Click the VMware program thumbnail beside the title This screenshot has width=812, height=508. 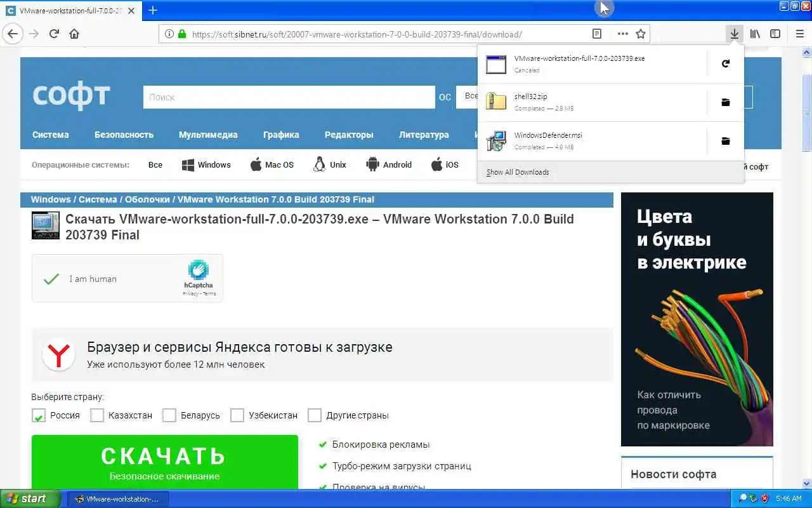coord(46,225)
